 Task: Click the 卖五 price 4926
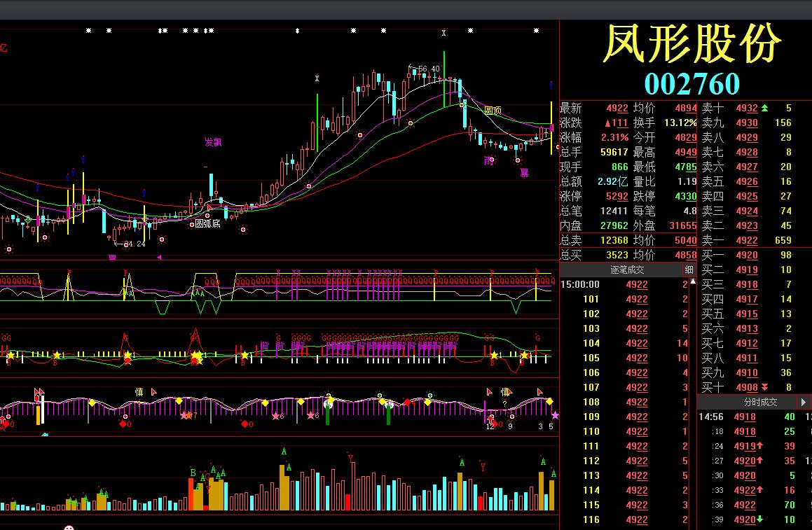click(747, 181)
